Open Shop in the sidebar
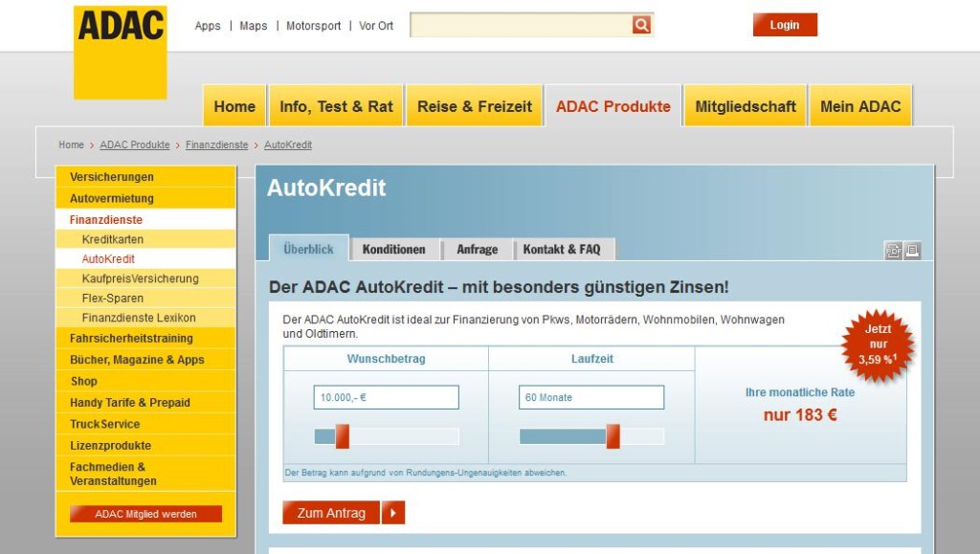The image size is (980, 554). [145, 381]
